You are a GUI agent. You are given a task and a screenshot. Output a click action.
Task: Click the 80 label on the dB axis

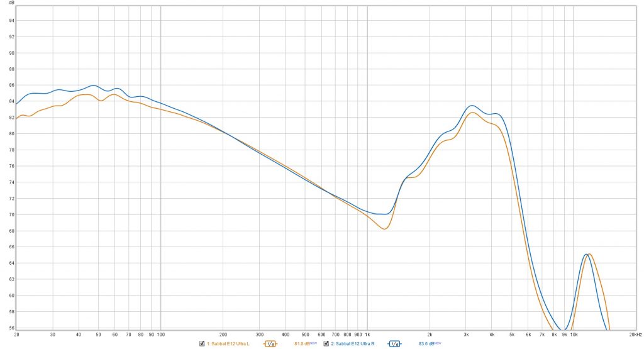pos(11,133)
